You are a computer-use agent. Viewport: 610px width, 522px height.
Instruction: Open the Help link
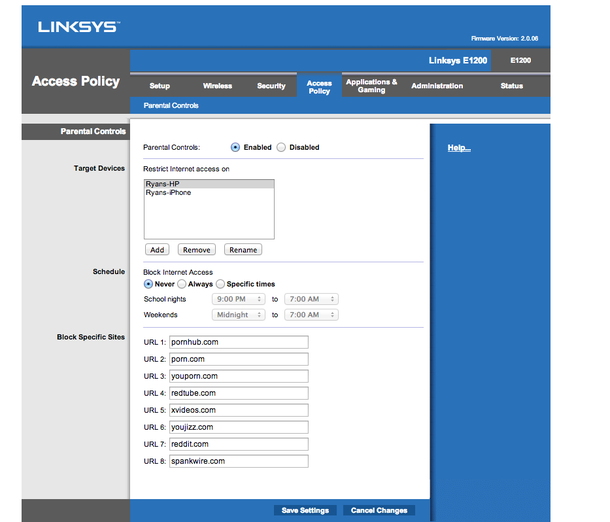coord(459,148)
